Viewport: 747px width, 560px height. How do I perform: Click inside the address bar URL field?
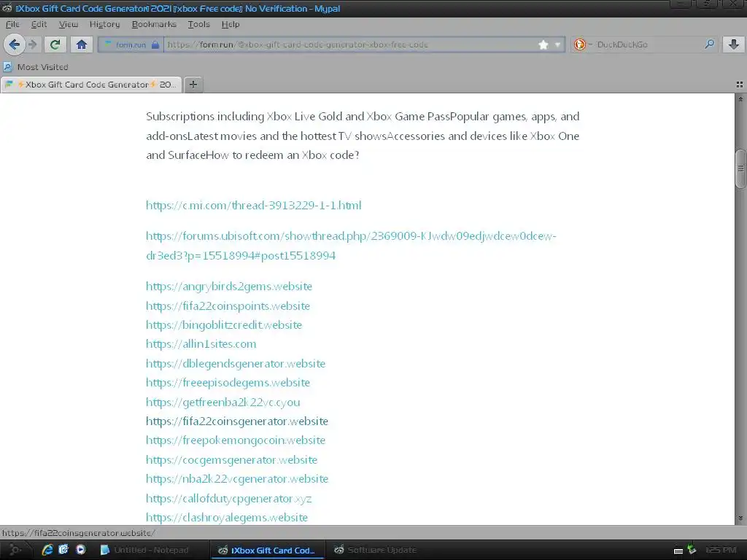pyautogui.click(x=350, y=44)
